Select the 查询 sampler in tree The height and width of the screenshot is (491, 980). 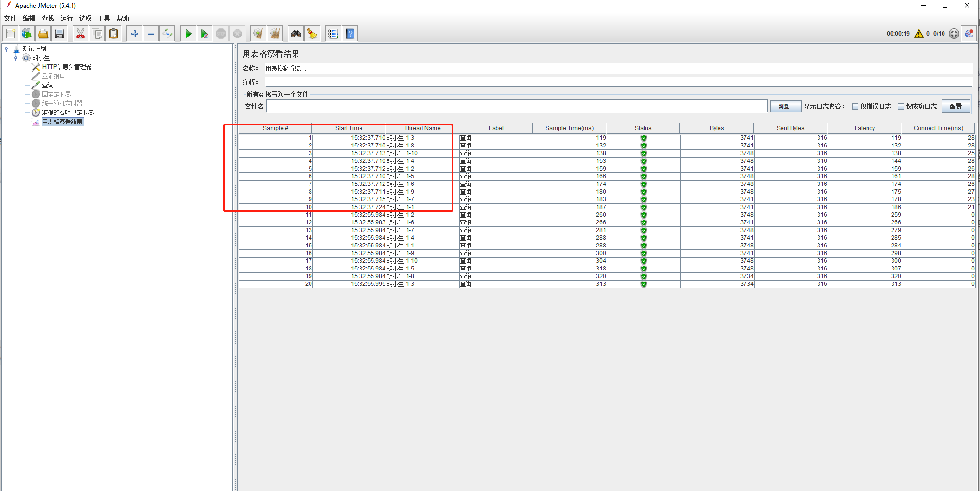click(48, 85)
